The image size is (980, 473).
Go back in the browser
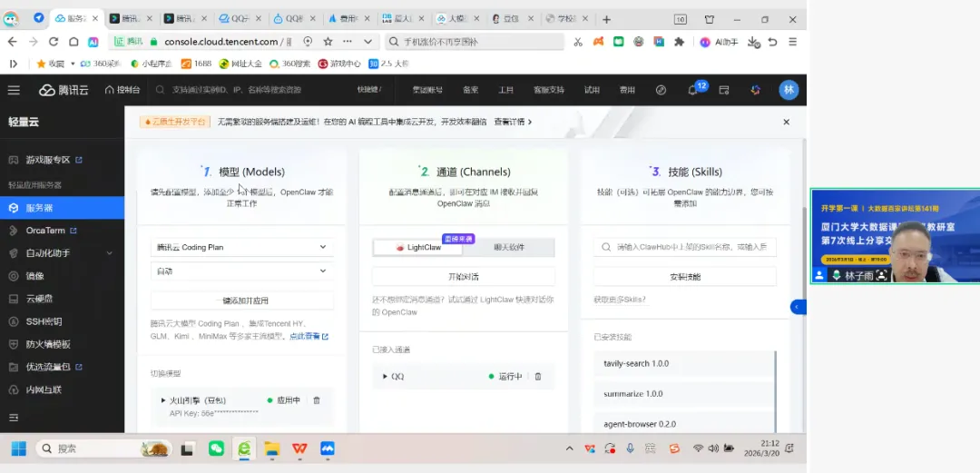12,42
